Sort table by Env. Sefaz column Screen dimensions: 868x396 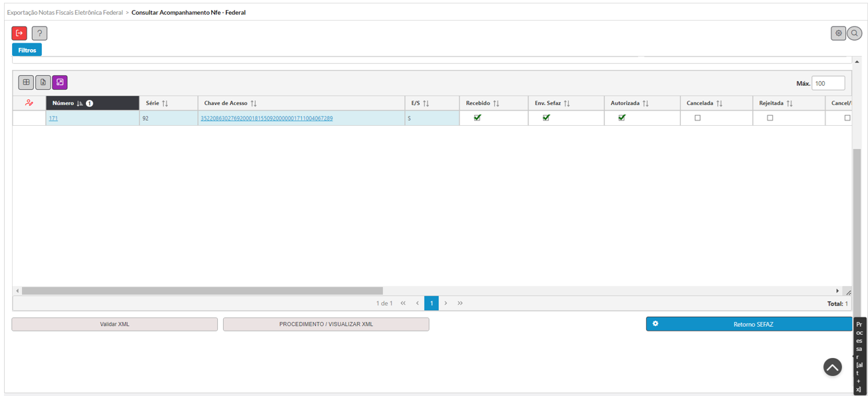point(552,103)
